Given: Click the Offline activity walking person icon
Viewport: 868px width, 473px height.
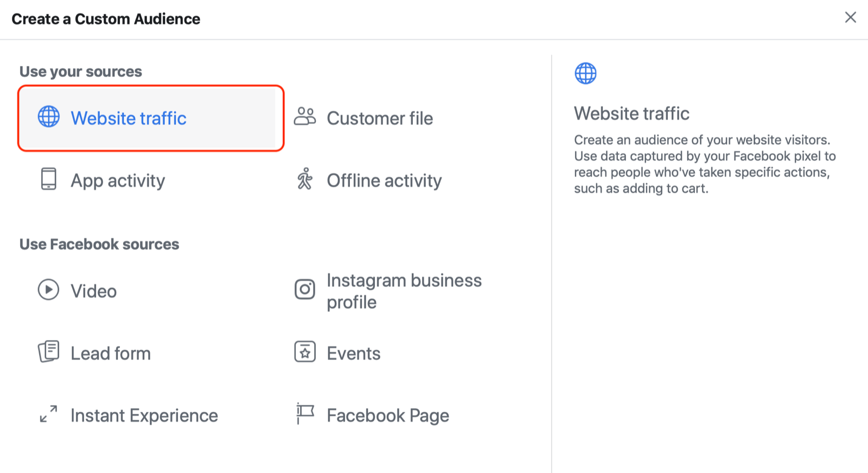Looking at the screenshot, I should pyautogui.click(x=305, y=179).
